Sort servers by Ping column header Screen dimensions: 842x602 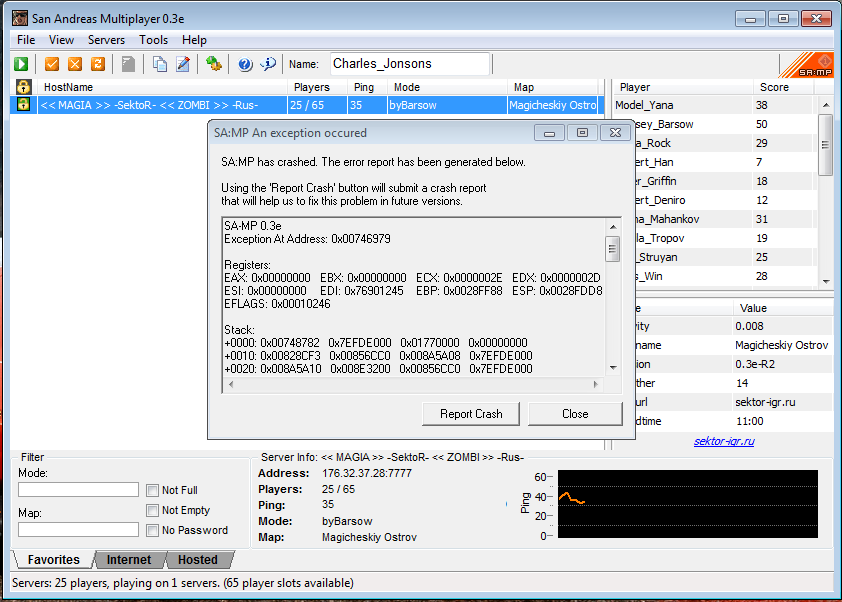pyautogui.click(x=367, y=87)
